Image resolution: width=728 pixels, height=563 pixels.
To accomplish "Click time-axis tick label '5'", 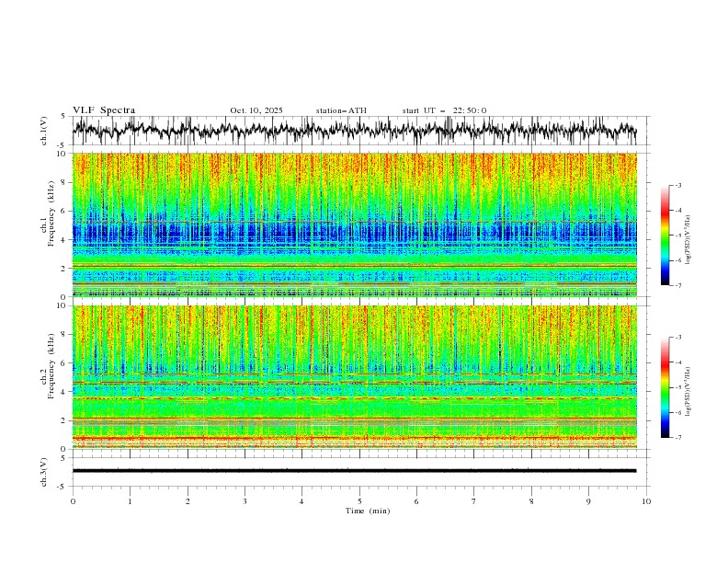I will coord(359,501).
